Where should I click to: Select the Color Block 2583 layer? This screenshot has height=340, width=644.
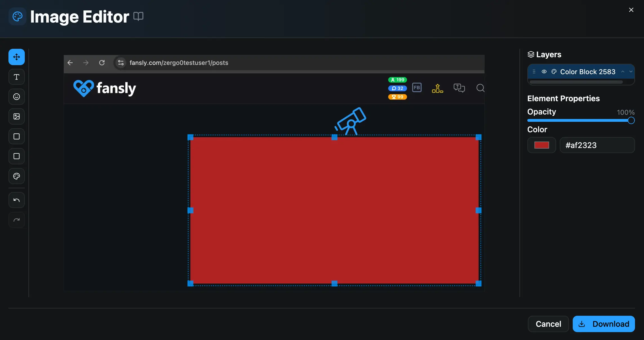coord(587,72)
